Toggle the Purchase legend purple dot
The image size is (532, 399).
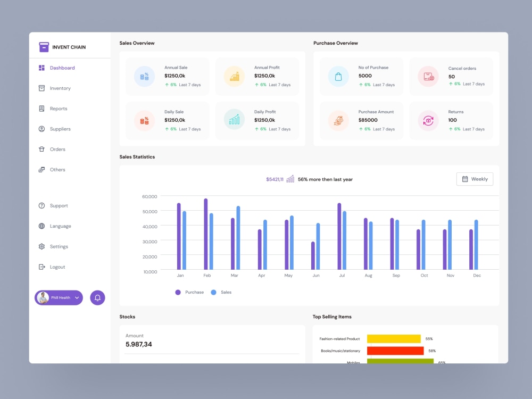[178, 292]
